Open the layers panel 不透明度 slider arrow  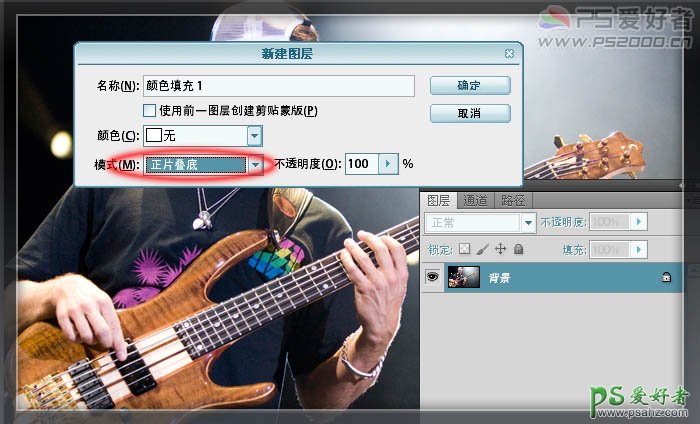(638, 221)
